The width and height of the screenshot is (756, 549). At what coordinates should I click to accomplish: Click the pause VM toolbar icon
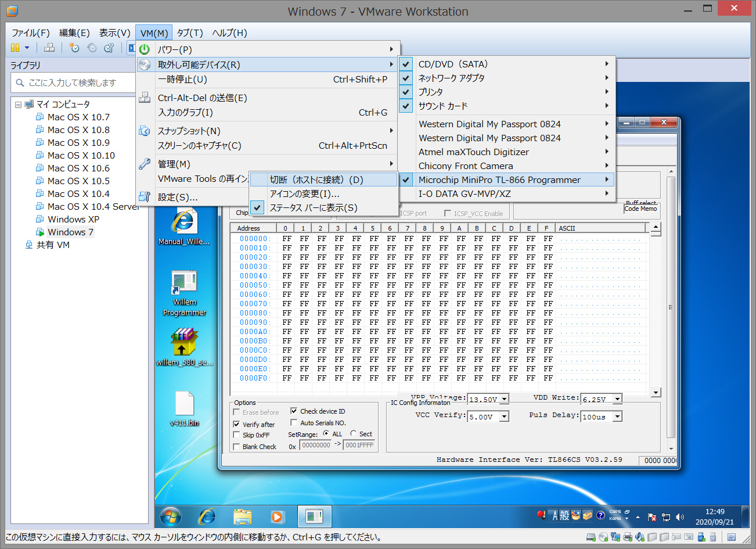click(x=15, y=48)
